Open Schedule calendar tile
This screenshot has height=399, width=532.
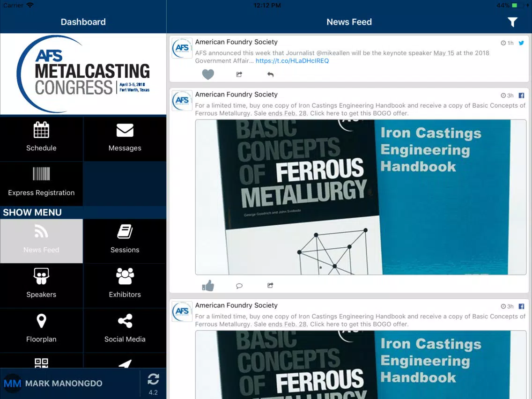41,139
